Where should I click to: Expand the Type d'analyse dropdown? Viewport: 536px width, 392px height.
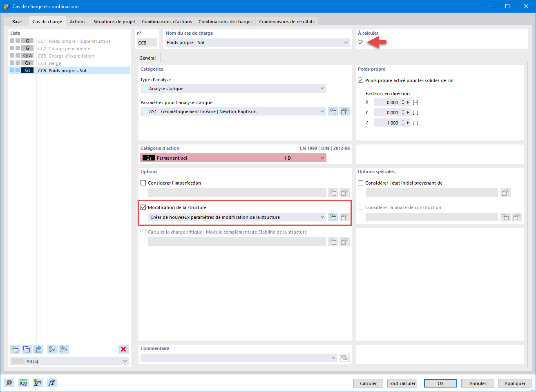coord(322,88)
